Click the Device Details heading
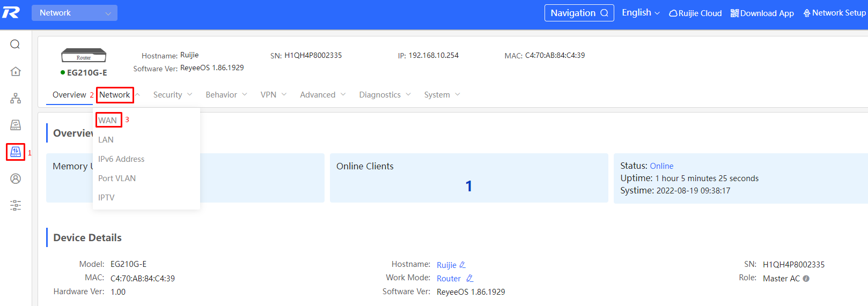868x306 pixels. tap(87, 237)
